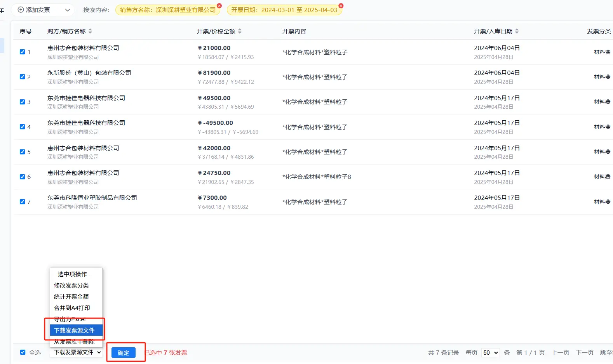Click the plus icon in 添加发票

point(21,10)
